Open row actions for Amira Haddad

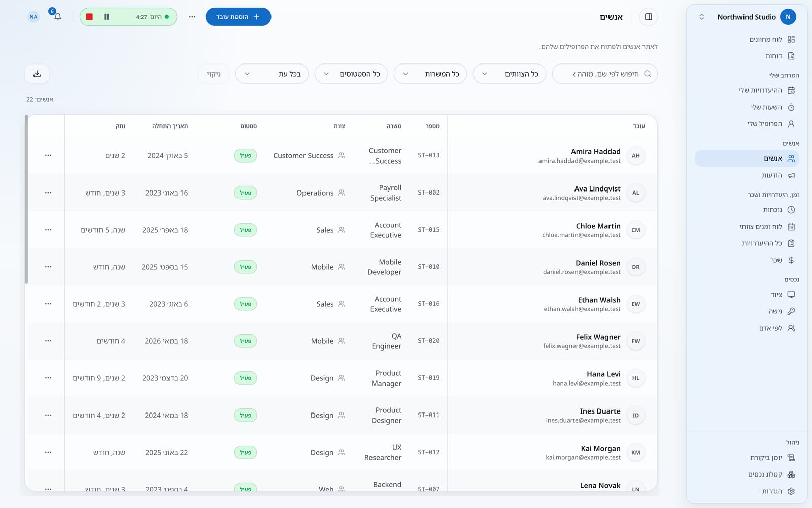[x=48, y=155]
